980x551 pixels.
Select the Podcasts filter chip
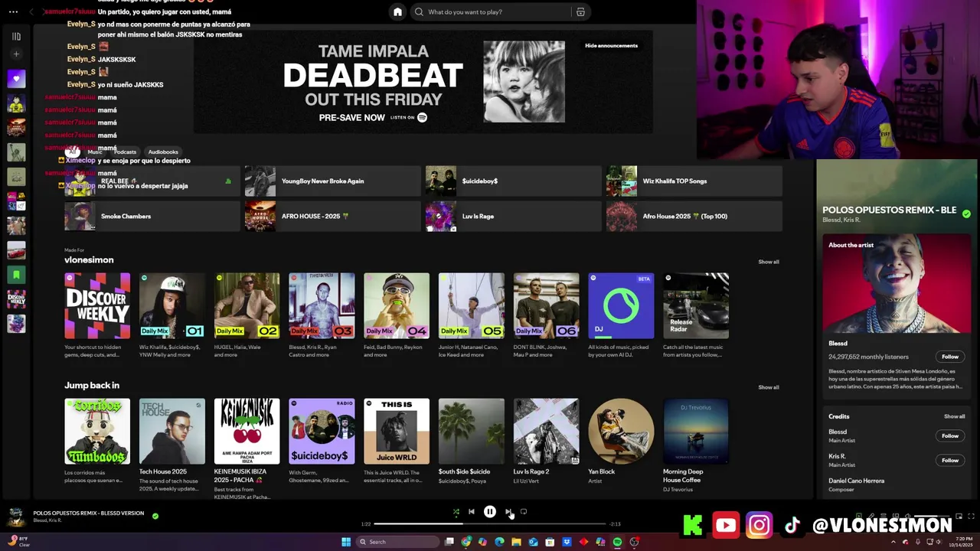125,152
